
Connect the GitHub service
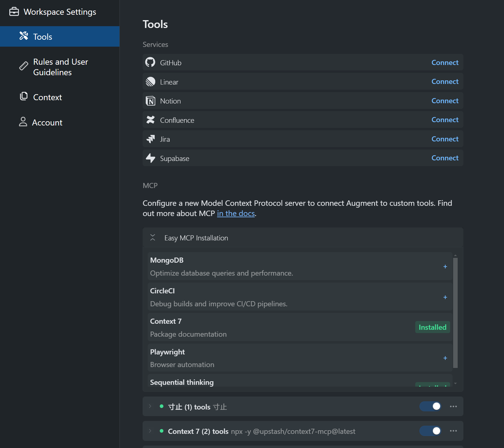445,62
